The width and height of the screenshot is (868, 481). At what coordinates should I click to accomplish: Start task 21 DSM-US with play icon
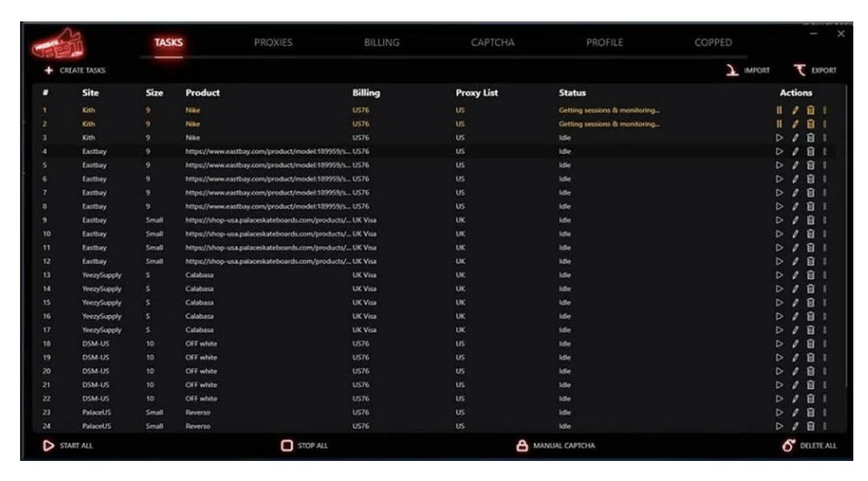(x=779, y=385)
